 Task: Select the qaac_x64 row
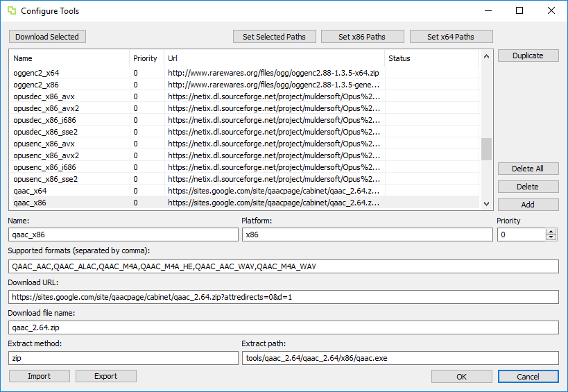click(245, 191)
